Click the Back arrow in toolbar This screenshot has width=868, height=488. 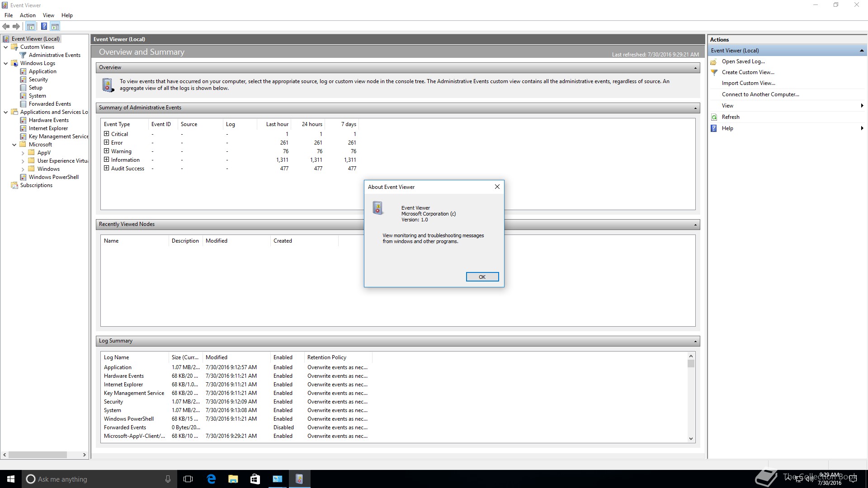(6, 27)
